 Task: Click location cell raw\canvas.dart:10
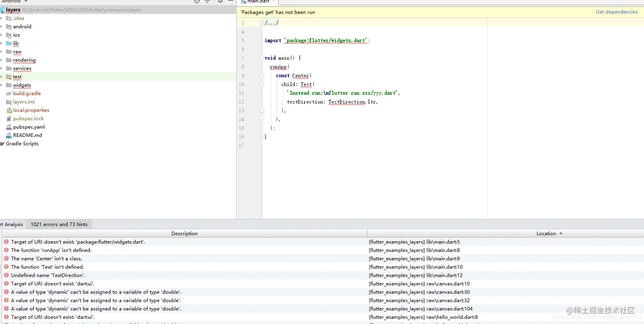[x=419, y=283]
